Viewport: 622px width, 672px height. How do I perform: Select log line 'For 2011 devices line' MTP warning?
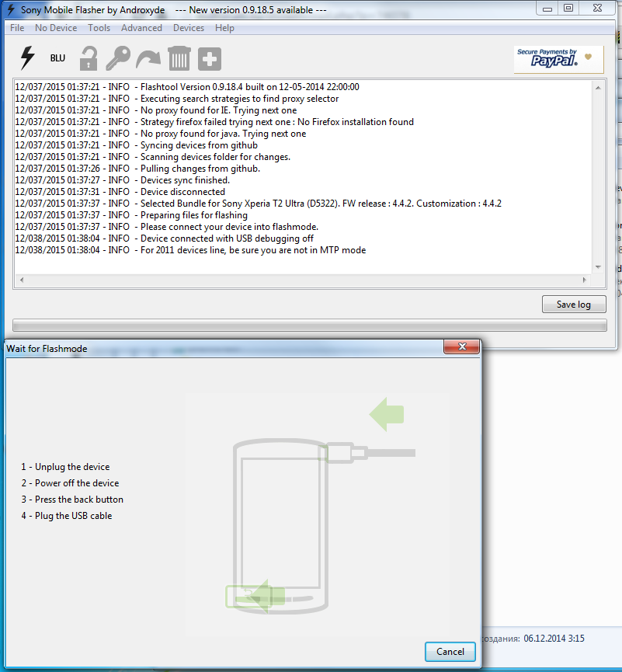(190, 250)
